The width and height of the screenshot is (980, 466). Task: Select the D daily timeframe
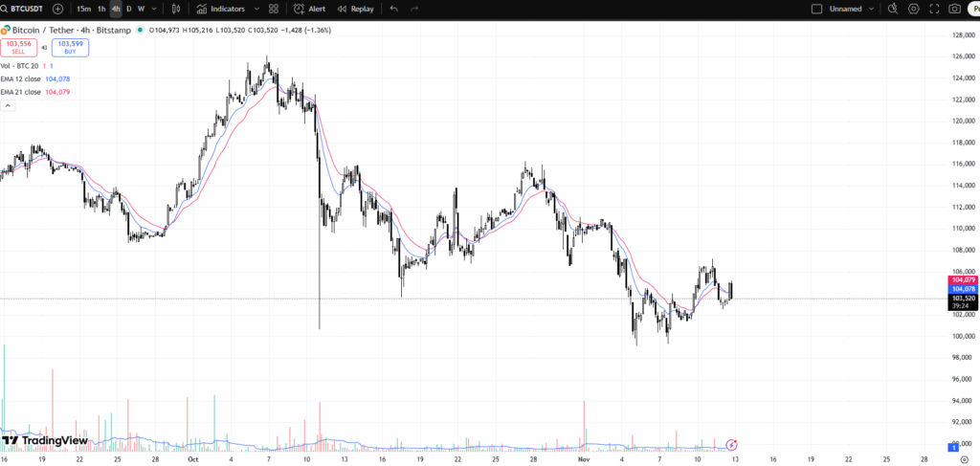(129, 9)
